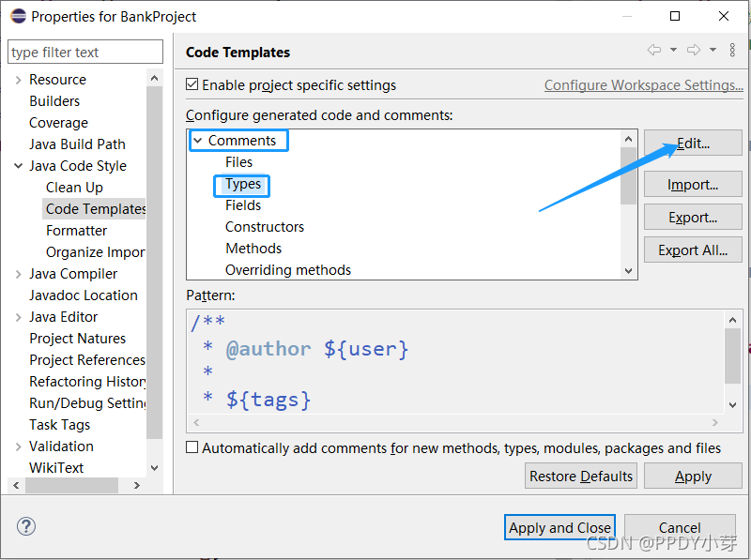Screen dimensions: 751x560
Task: Select Fields under Comments
Action: [243, 205]
